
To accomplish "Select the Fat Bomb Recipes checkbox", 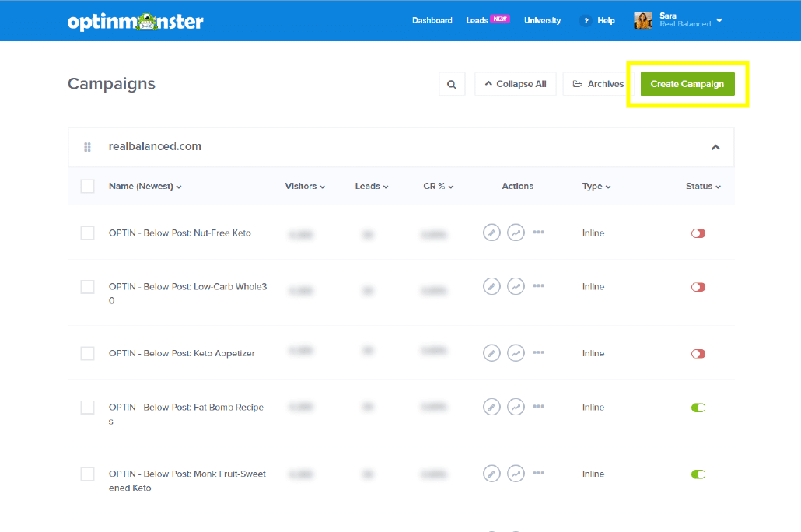I will point(87,408).
